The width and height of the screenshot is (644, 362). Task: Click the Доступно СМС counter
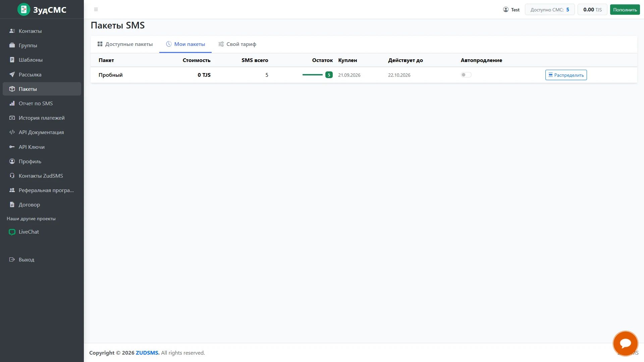click(x=550, y=9)
